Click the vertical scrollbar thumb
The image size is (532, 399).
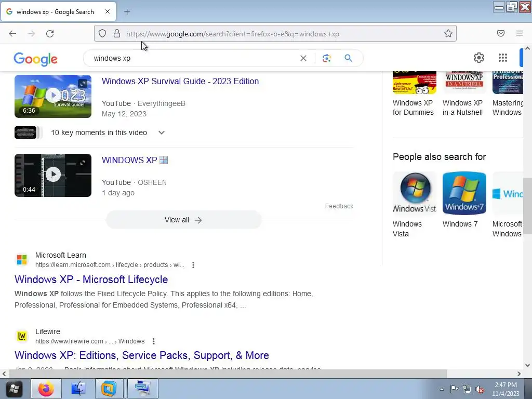pyautogui.click(x=527, y=206)
